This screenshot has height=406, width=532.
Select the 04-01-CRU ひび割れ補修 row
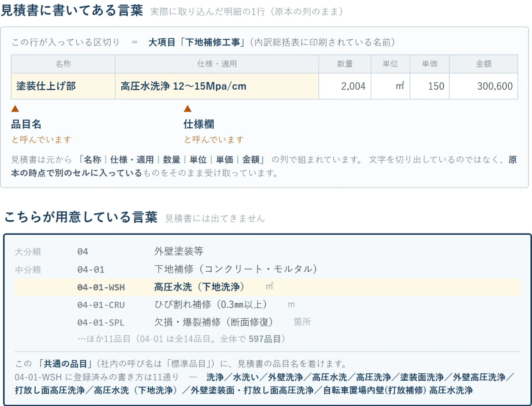267,305
